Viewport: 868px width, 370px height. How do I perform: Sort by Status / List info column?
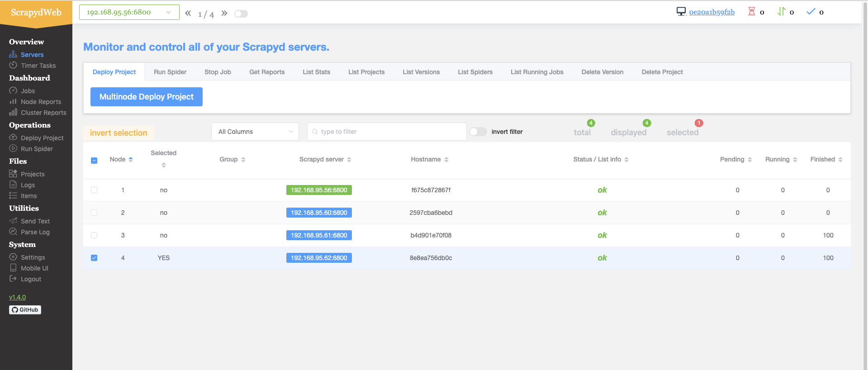626,160
